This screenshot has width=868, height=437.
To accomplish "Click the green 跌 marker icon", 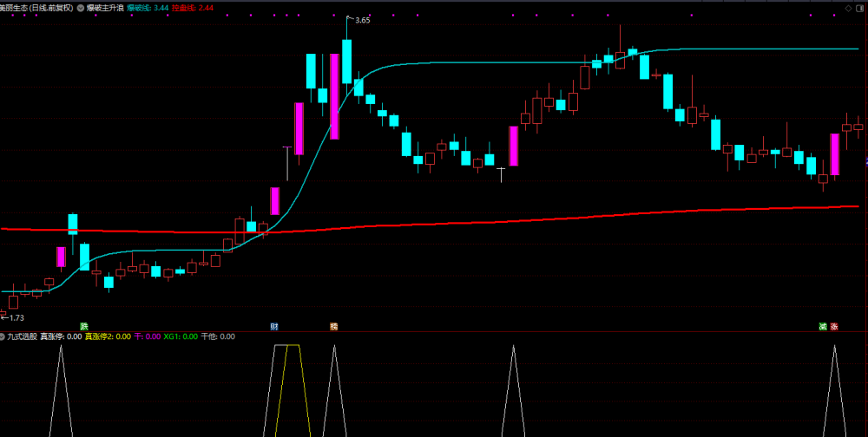I will (84, 326).
